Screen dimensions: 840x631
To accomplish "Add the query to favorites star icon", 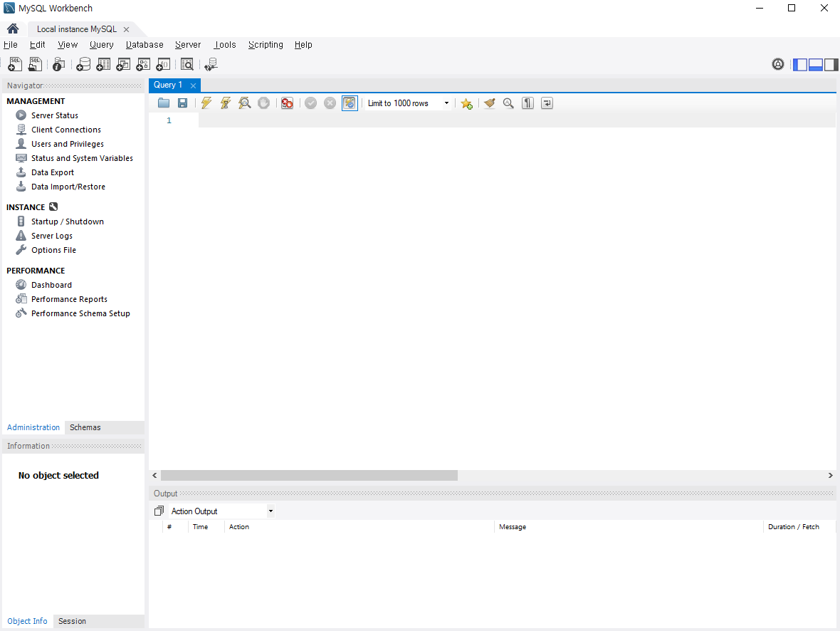I will tap(466, 103).
